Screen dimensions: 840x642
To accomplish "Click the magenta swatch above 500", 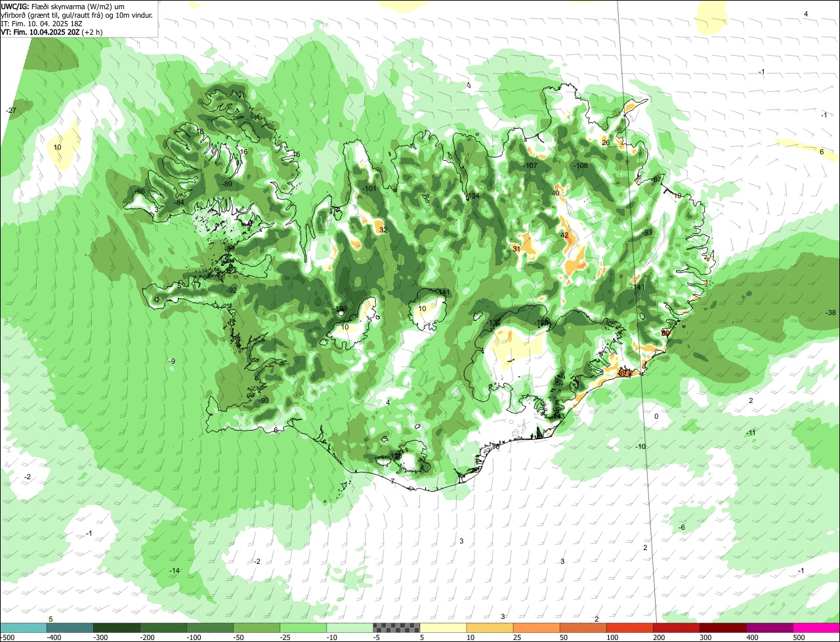I will click(816, 628).
